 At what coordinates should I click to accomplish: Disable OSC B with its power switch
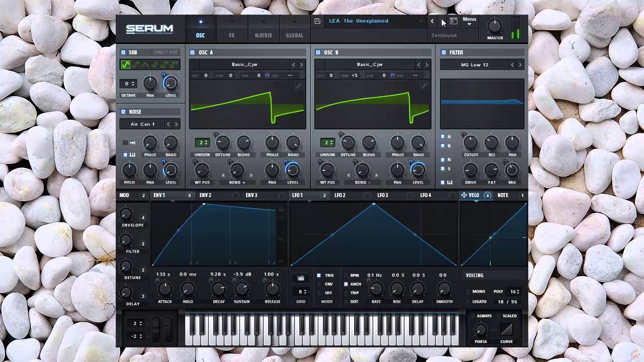pyautogui.click(x=318, y=52)
